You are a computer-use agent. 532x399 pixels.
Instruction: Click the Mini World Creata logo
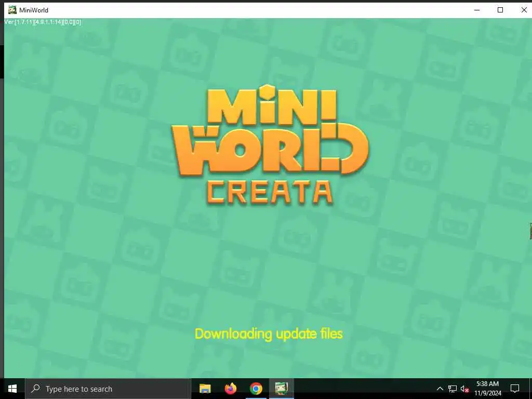(x=270, y=145)
